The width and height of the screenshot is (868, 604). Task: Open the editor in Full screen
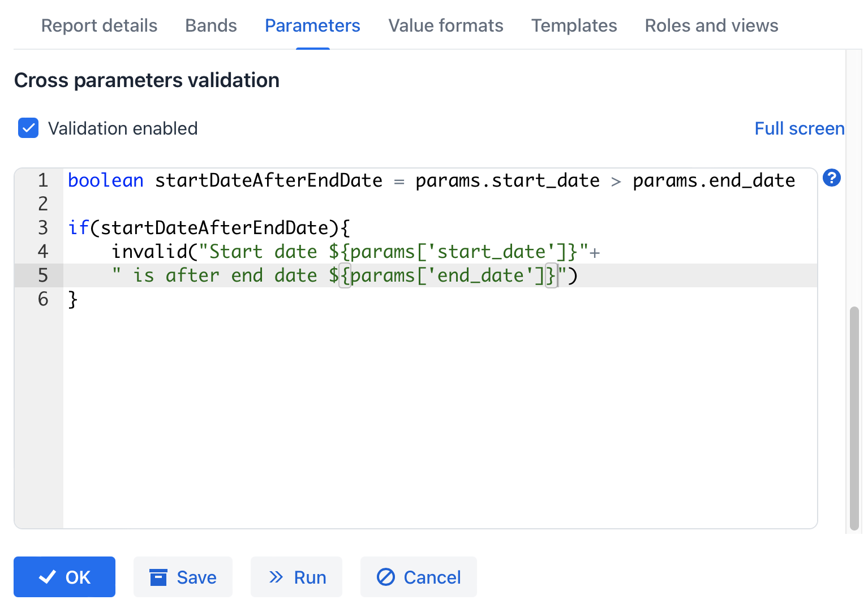800,128
